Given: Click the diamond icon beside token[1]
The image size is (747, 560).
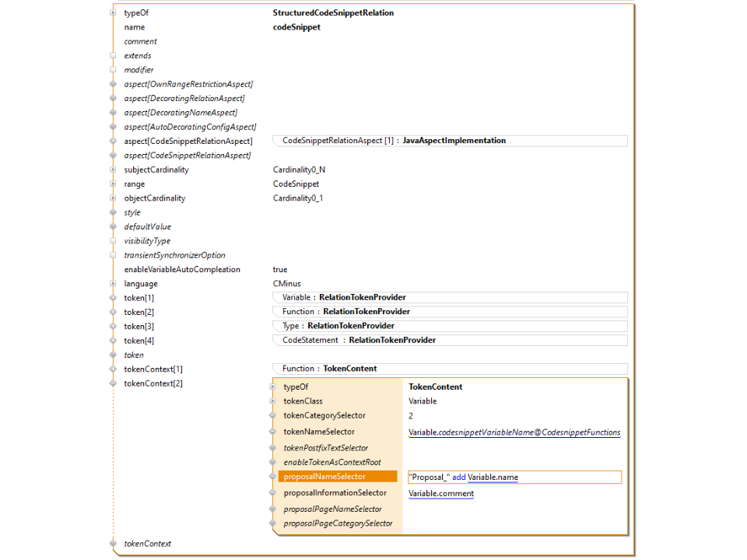Looking at the screenshot, I should (113, 298).
